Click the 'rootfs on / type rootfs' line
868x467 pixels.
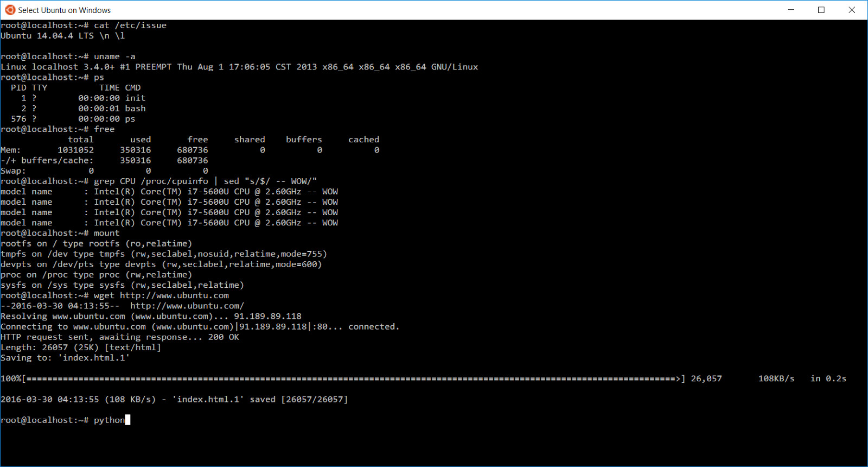point(97,244)
